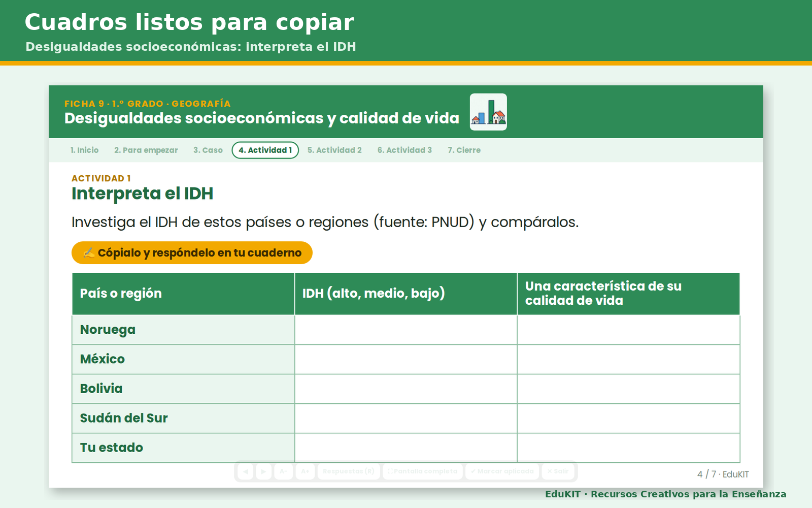Click Marcar aplicada button
Screen dimensions: 812x508
[502, 471]
